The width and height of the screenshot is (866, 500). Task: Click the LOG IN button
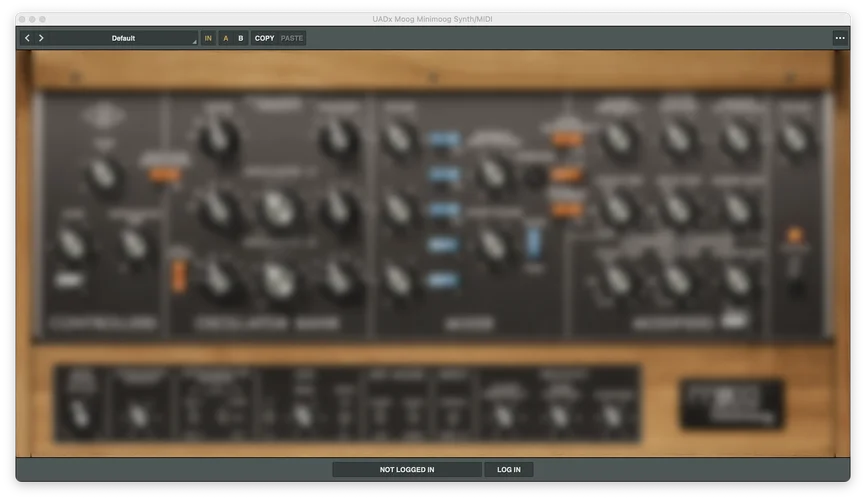(x=509, y=470)
